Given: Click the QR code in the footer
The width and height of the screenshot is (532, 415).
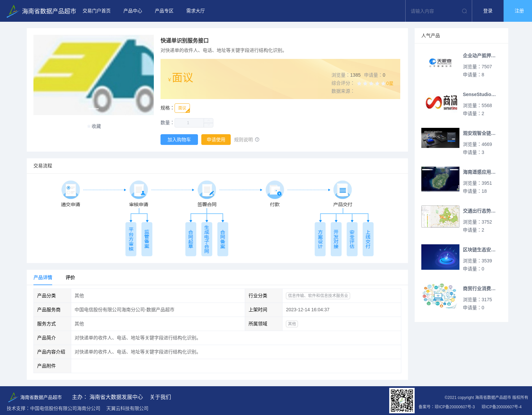Looking at the screenshot, I should 402,401.
